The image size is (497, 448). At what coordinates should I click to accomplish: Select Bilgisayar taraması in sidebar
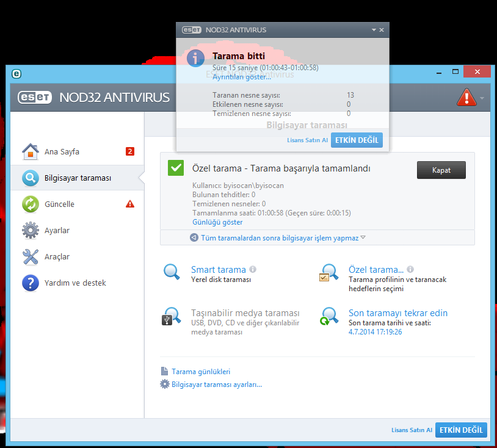click(78, 178)
